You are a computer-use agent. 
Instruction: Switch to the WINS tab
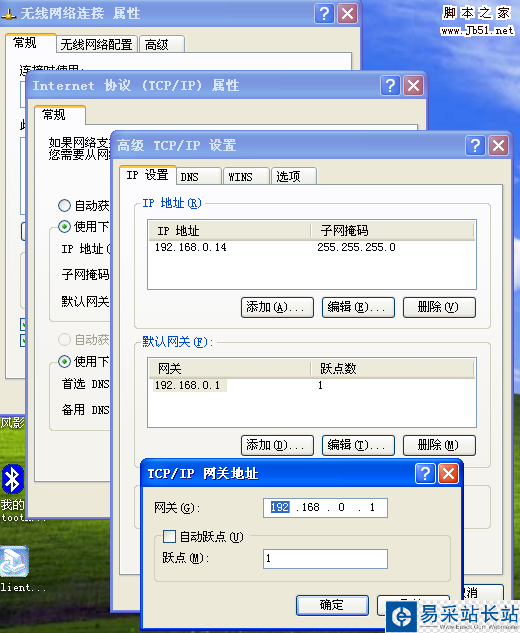pyautogui.click(x=246, y=176)
